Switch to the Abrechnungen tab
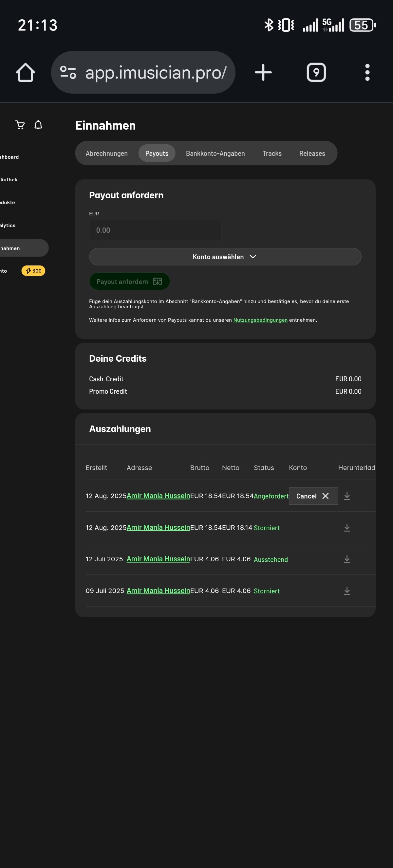The height and width of the screenshot is (868, 393). [106, 153]
